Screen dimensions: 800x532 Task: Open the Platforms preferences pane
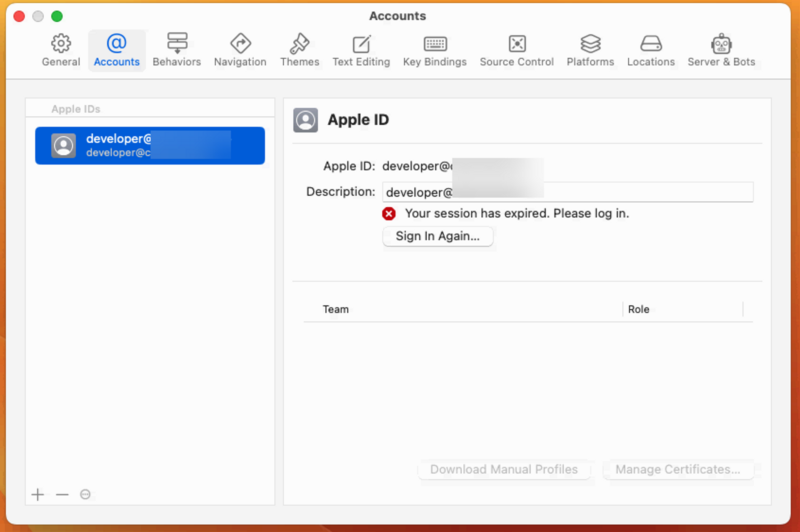pos(590,51)
